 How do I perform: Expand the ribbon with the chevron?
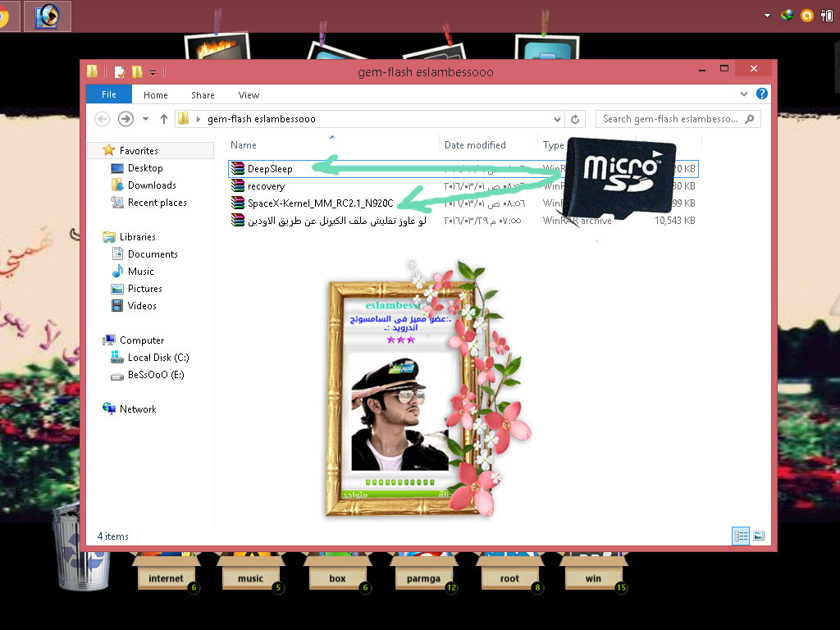click(x=743, y=94)
